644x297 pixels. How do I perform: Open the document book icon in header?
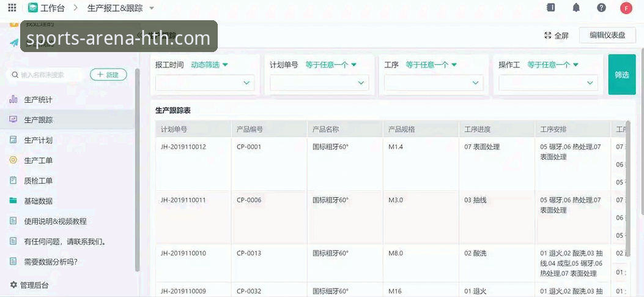click(x=551, y=7)
